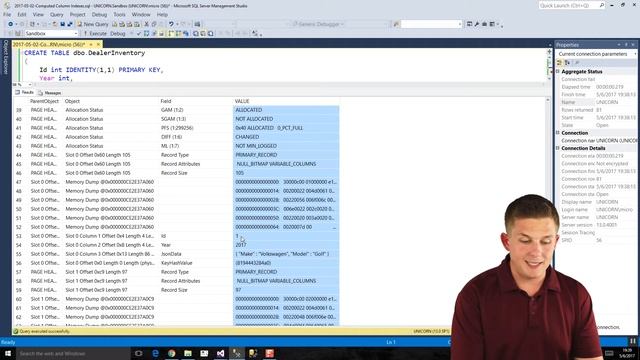Click the Debug button beside Execute
Viewport: 640px width, 360px height.
pos(118,33)
